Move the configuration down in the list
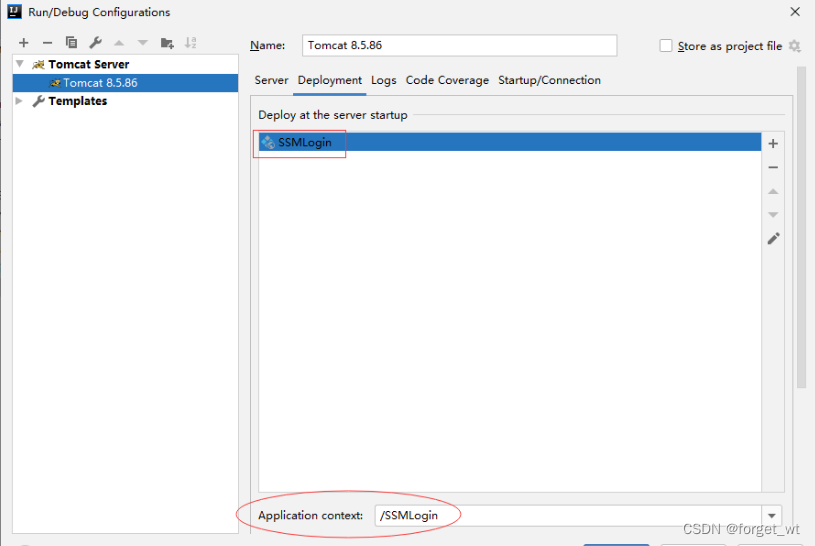Viewport: 815px width, 546px height. coord(143,43)
